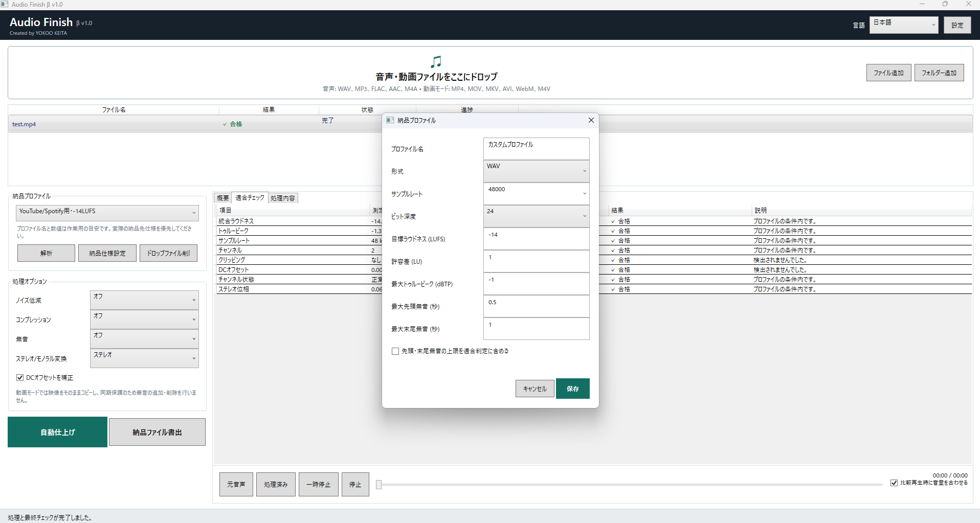The height and width of the screenshot is (523, 980).
Task: Open the 言語 日本語 dropdown
Action: click(904, 25)
